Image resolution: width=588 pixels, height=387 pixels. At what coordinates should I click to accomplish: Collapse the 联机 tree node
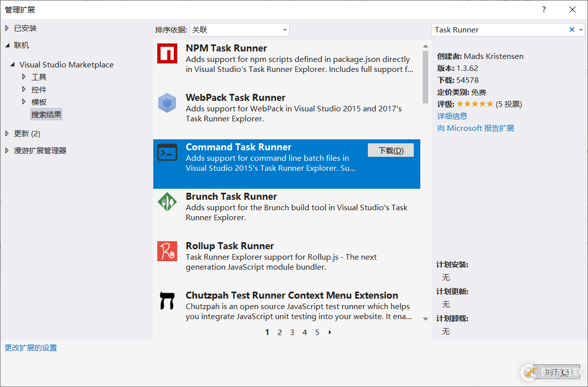[x=7, y=45]
